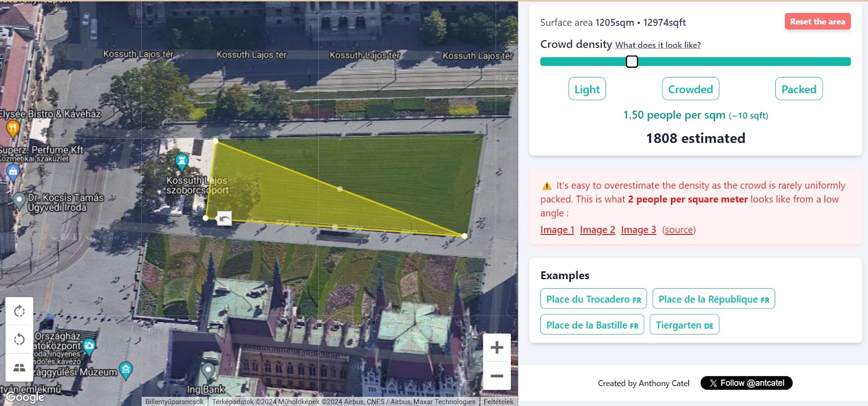Click the 1.50 people per sqm value
Image resolution: width=868 pixels, height=406 pixels.
coord(674,115)
